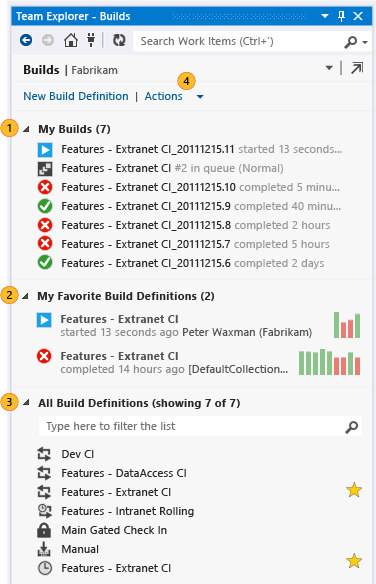Click New Build Definition link
376x584 pixels.
coord(76,96)
